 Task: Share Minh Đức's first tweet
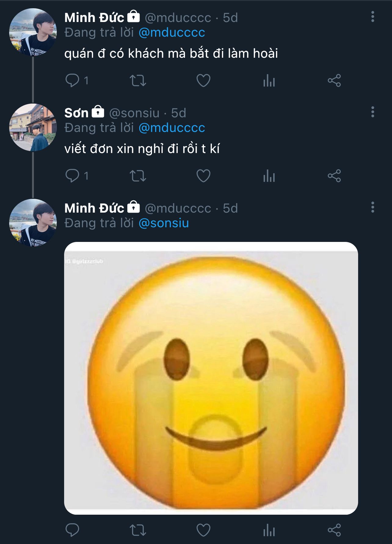coord(334,81)
